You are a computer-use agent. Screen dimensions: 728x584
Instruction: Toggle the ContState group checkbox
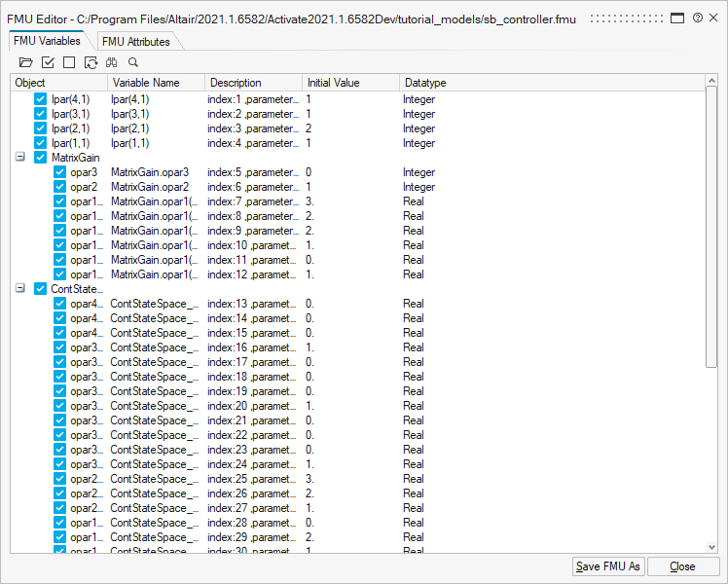pyautogui.click(x=40, y=289)
